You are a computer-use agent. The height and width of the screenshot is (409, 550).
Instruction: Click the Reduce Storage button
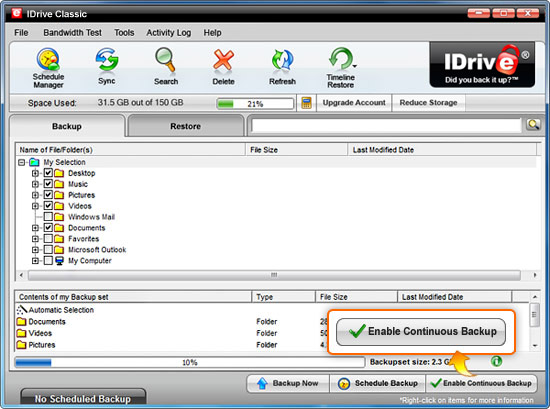[428, 103]
